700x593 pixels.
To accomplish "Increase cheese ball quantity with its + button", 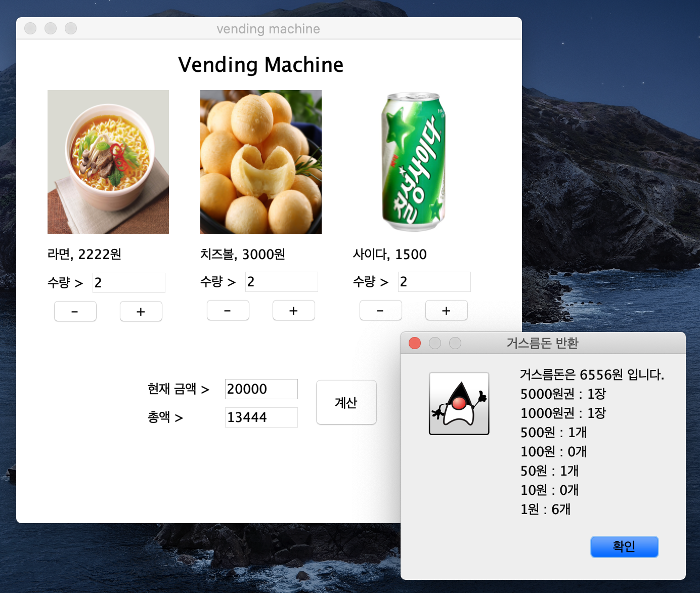I will tap(293, 310).
